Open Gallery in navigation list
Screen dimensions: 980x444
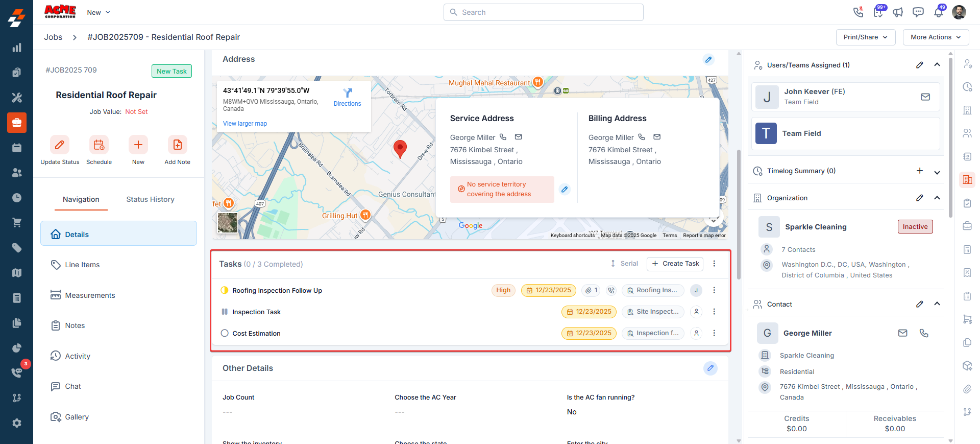tap(118, 417)
